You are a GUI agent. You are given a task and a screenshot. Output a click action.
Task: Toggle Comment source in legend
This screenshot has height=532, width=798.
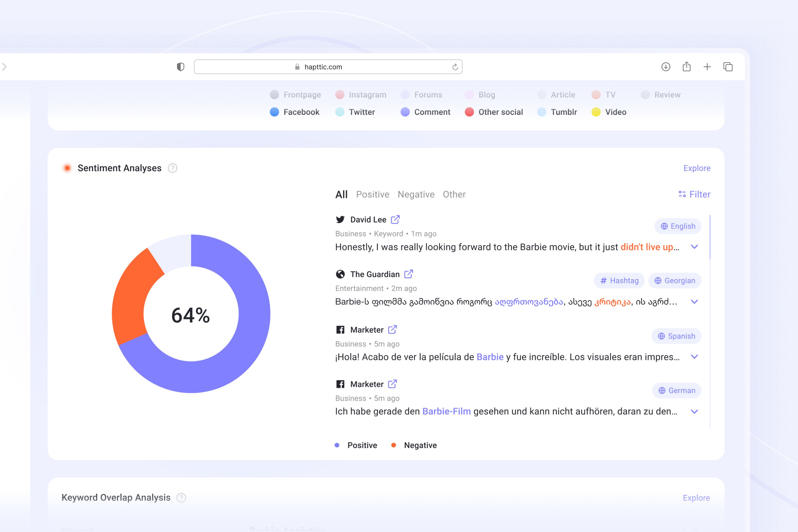(425, 112)
